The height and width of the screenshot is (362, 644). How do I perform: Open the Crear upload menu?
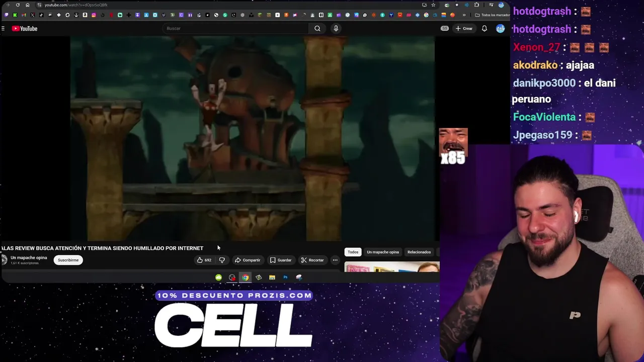pyautogui.click(x=464, y=29)
